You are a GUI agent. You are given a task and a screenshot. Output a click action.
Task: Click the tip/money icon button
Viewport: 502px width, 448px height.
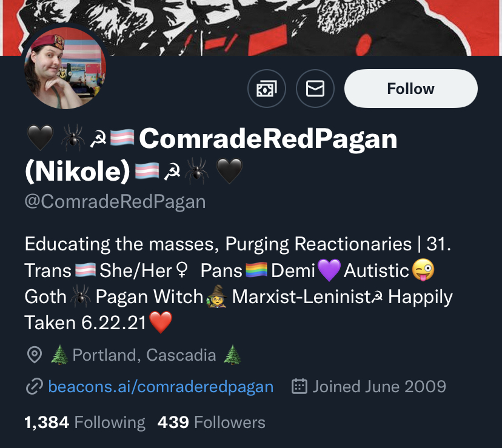point(266,89)
